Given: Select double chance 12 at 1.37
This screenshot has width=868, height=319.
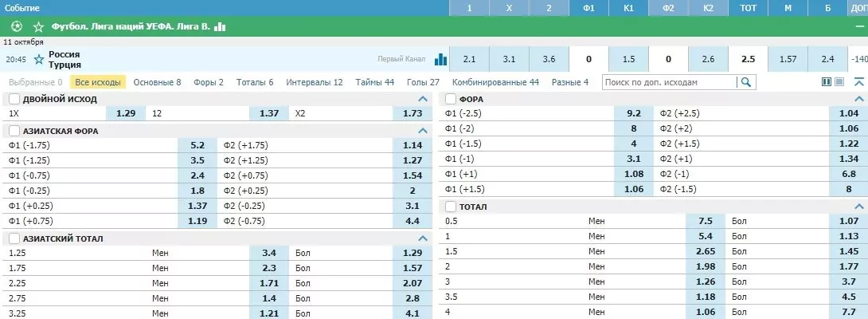Looking at the screenshot, I should click(269, 113).
